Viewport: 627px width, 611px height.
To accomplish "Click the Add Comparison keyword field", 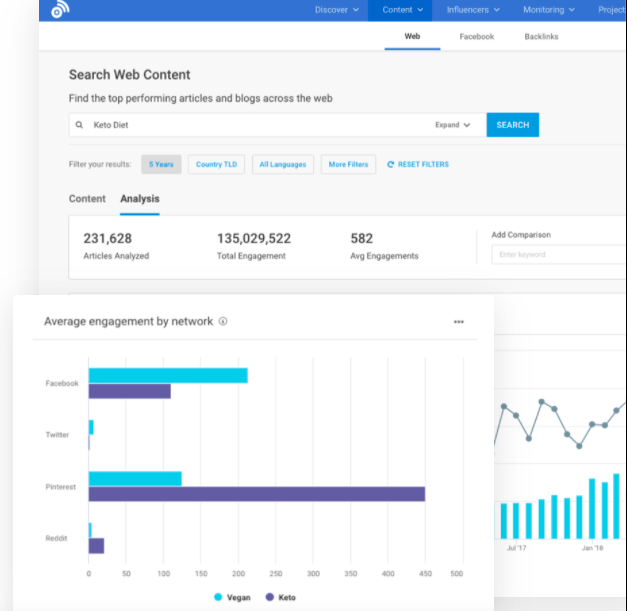I will (557, 255).
